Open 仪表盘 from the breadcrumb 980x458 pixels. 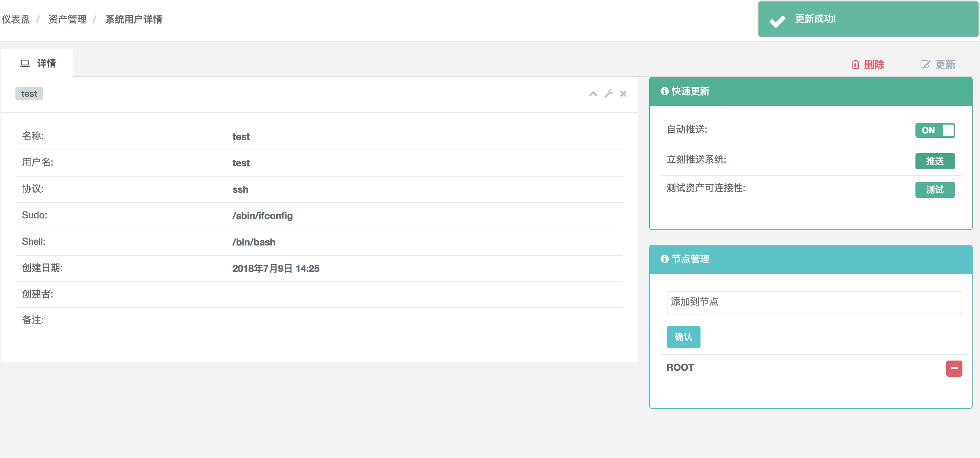click(16, 19)
